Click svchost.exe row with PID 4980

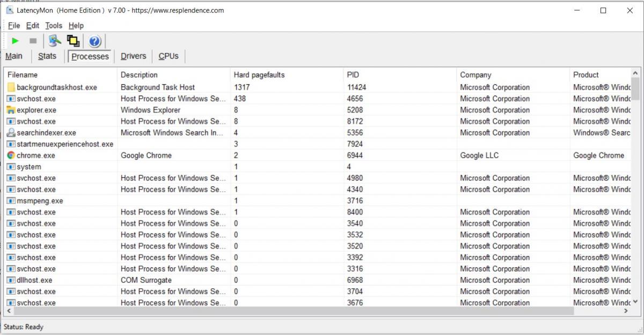click(x=318, y=178)
